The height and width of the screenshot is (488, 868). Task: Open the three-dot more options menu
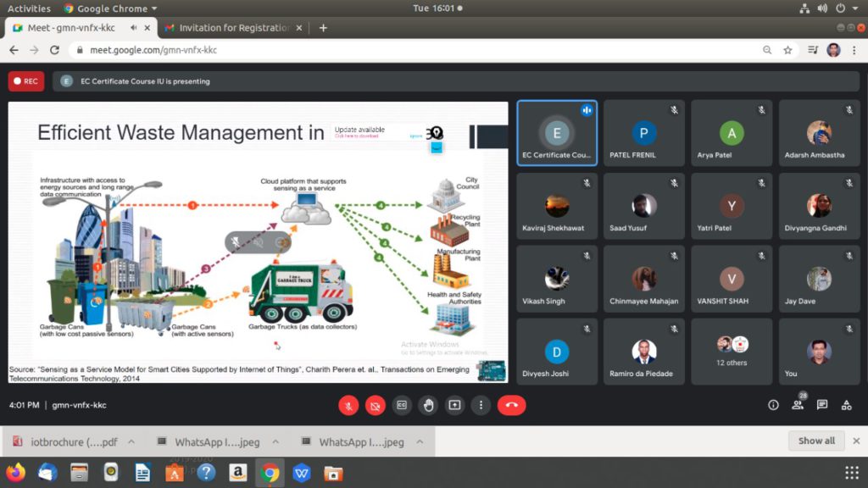click(x=481, y=405)
